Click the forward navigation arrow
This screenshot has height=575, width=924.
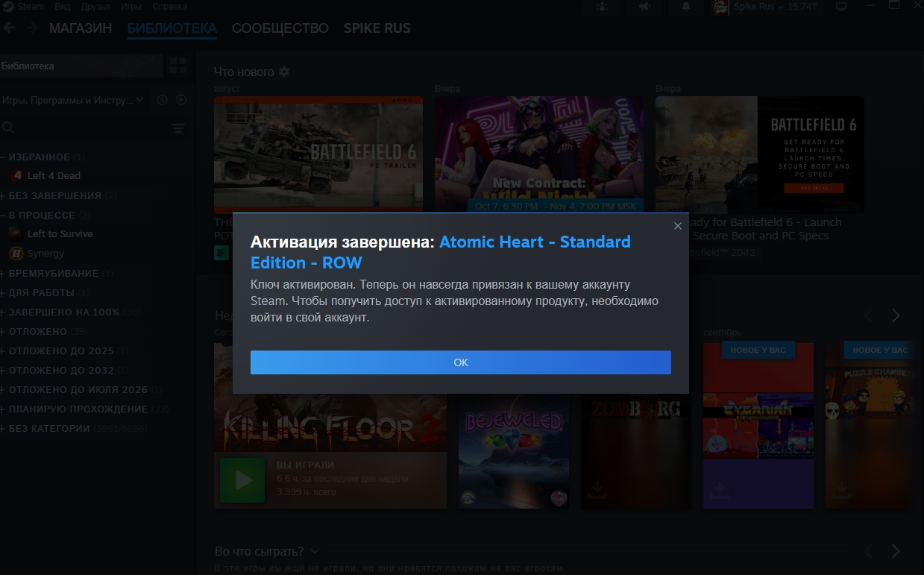pyautogui.click(x=32, y=28)
